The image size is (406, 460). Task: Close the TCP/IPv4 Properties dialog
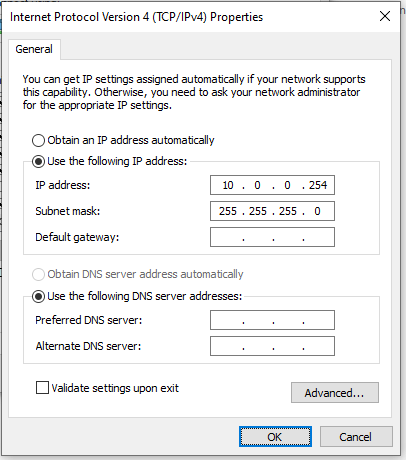pyautogui.click(x=385, y=16)
